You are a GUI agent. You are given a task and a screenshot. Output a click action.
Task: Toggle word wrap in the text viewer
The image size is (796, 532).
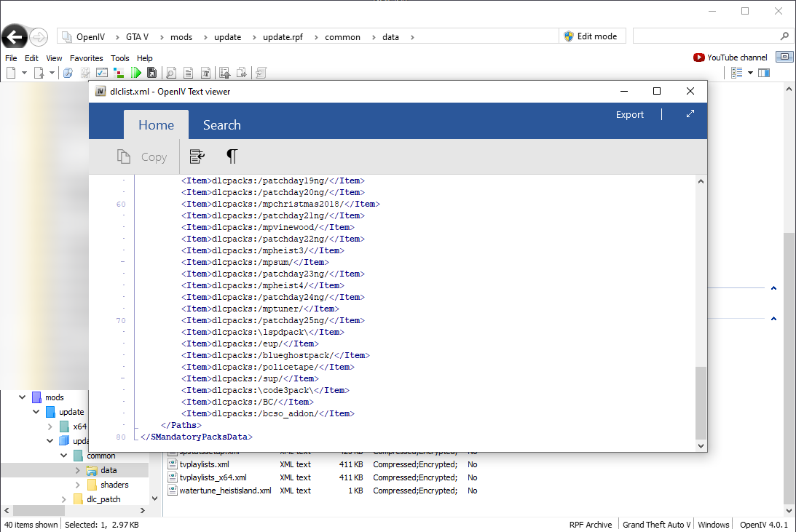click(x=197, y=156)
